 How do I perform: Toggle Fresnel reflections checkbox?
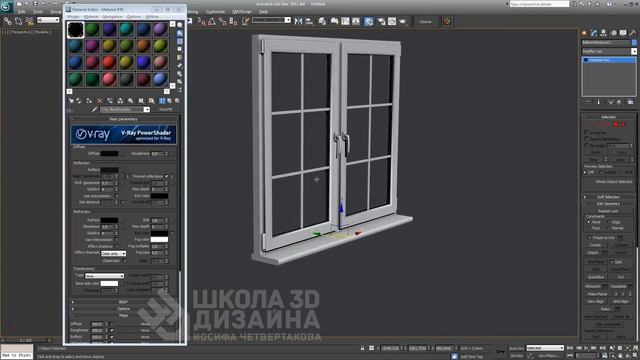tap(166, 176)
